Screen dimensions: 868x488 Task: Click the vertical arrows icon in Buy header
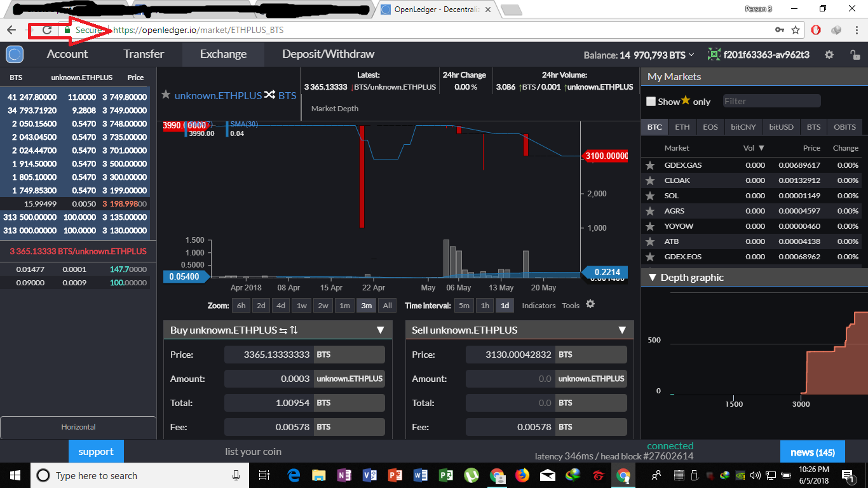294,330
